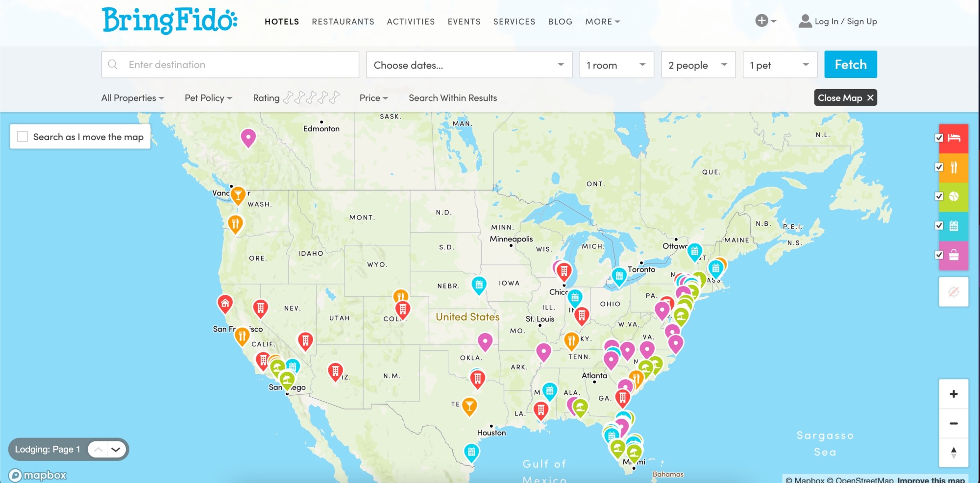Viewport: 980px width, 483px height.
Task: Uncheck the restaurants layer checkbox
Action: (x=939, y=167)
